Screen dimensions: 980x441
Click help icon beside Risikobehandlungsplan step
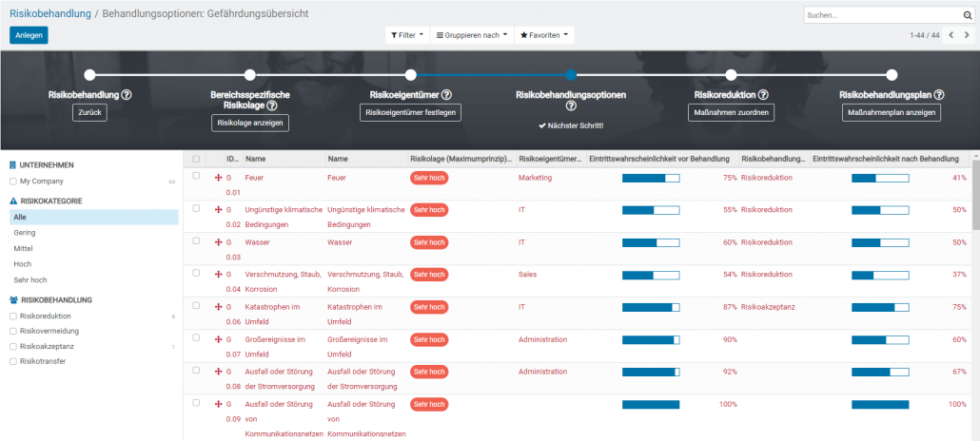point(939,95)
